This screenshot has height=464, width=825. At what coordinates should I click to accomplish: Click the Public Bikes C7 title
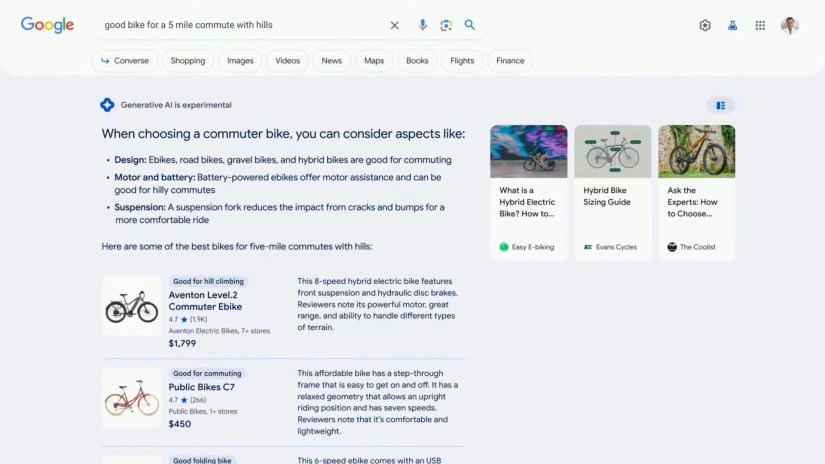click(x=202, y=387)
